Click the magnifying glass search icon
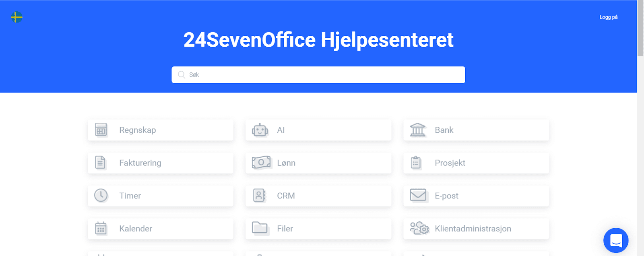Screen dimensions: 644x256 tap(182, 75)
